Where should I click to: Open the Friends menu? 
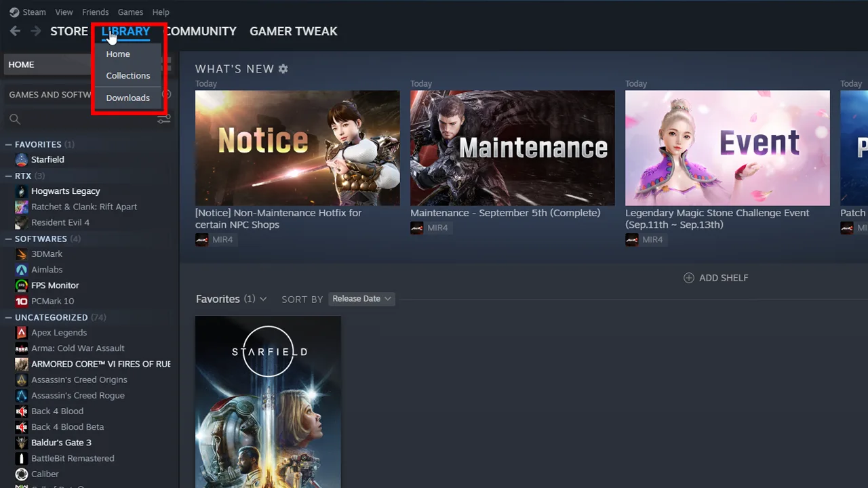(95, 12)
